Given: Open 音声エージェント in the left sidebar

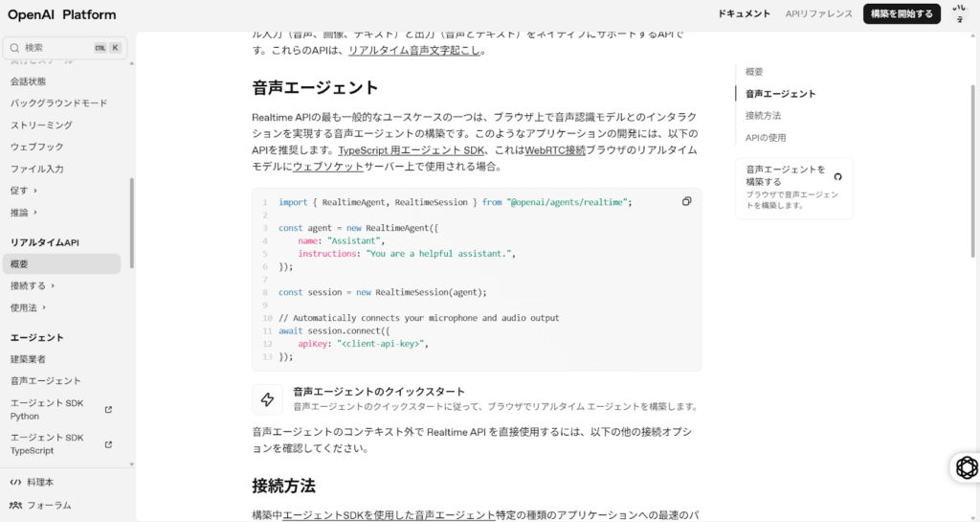Looking at the screenshot, I should (x=46, y=380).
